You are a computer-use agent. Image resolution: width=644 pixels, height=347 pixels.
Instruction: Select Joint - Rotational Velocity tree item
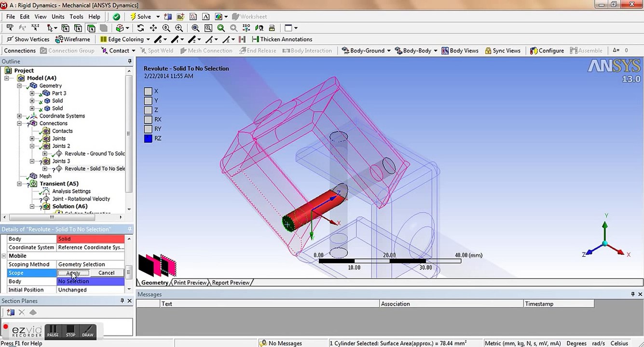81,199
